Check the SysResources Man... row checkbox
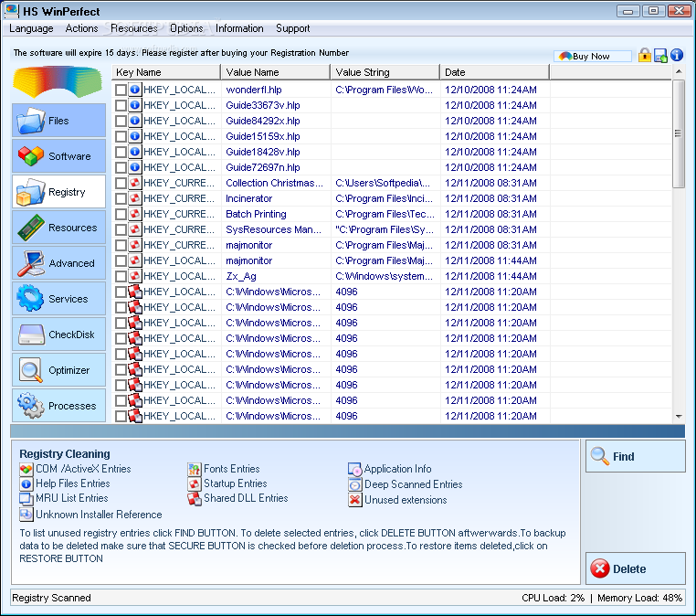Image resolution: width=696 pixels, height=616 pixels. coord(121,229)
